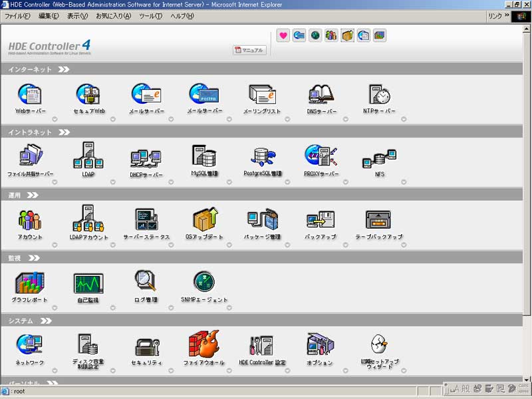Open the SNMPエージェント icon
This screenshot has height=399, width=532.
204,282
